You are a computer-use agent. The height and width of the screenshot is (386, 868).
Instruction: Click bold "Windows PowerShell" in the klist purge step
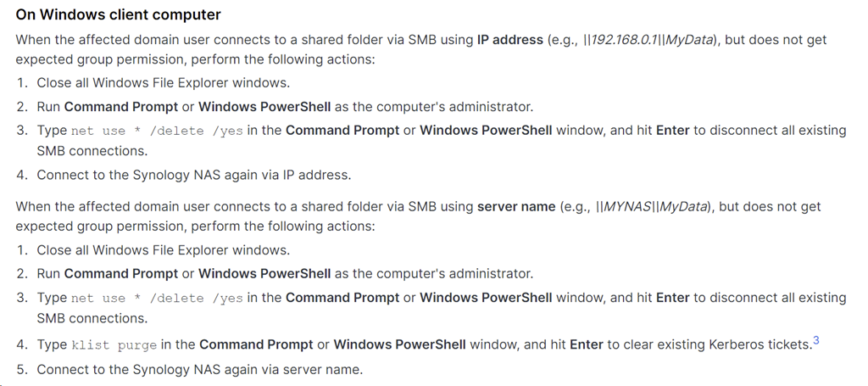pyautogui.click(x=399, y=345)
